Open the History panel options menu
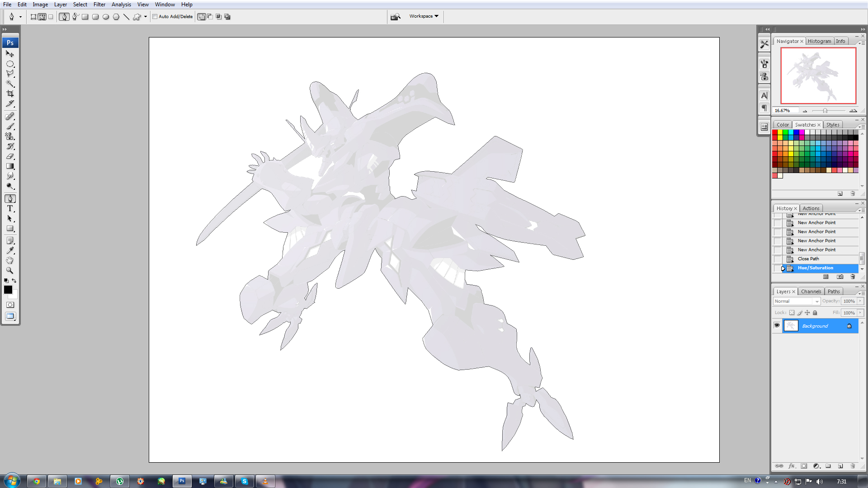This screenshot has height=488, width=868. point(862,210)
